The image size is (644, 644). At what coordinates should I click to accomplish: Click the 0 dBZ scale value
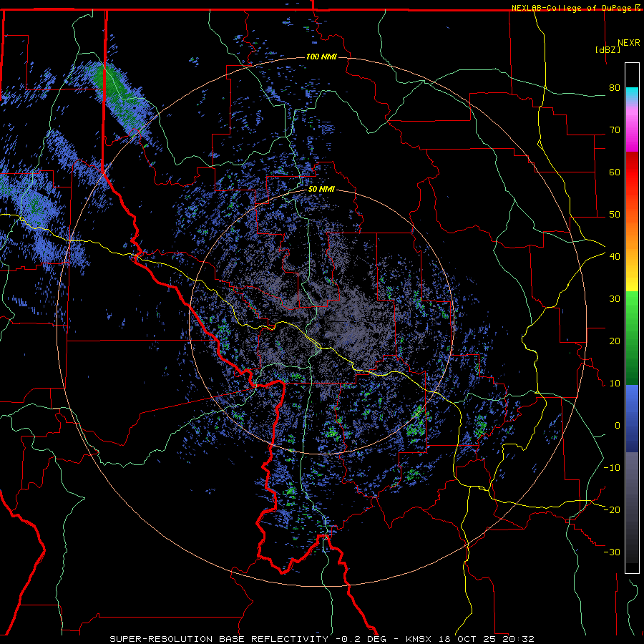coord(618,426)
